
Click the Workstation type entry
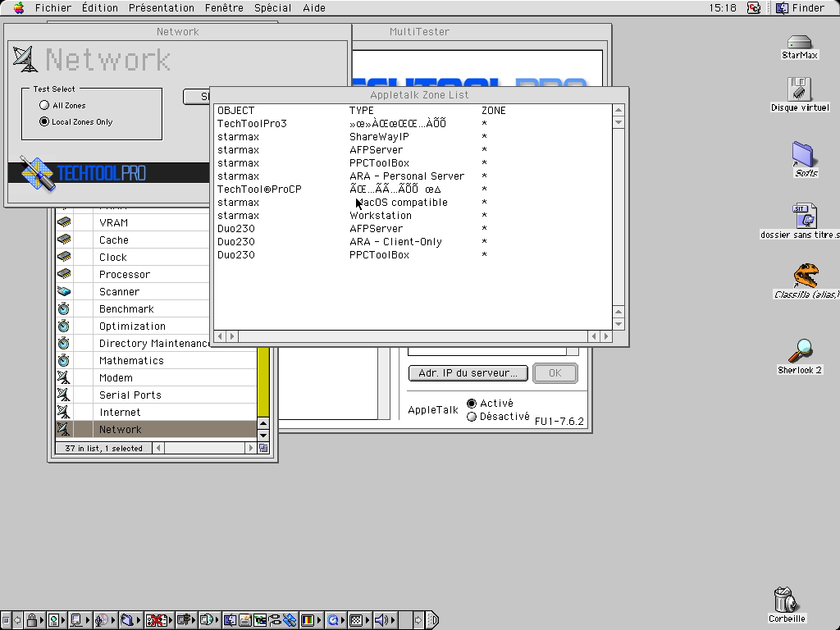[x=381, y=216]
